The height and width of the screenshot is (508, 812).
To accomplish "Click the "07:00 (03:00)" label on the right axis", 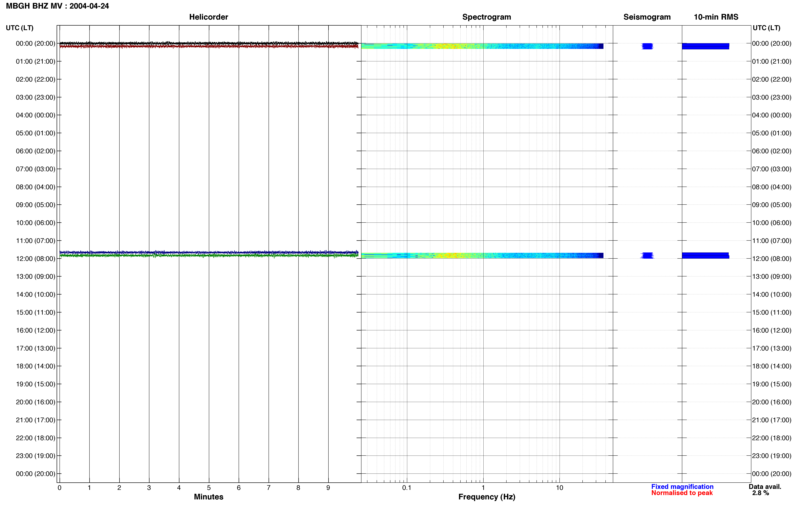I will 772,169.
